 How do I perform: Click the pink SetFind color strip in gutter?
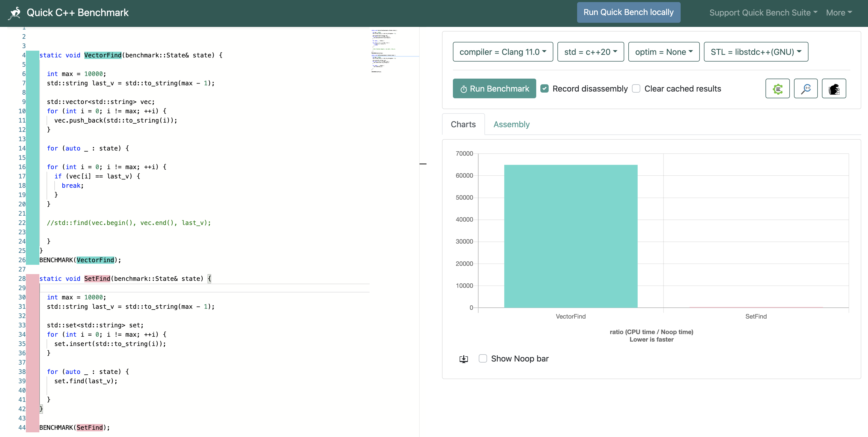pos(33,353)
